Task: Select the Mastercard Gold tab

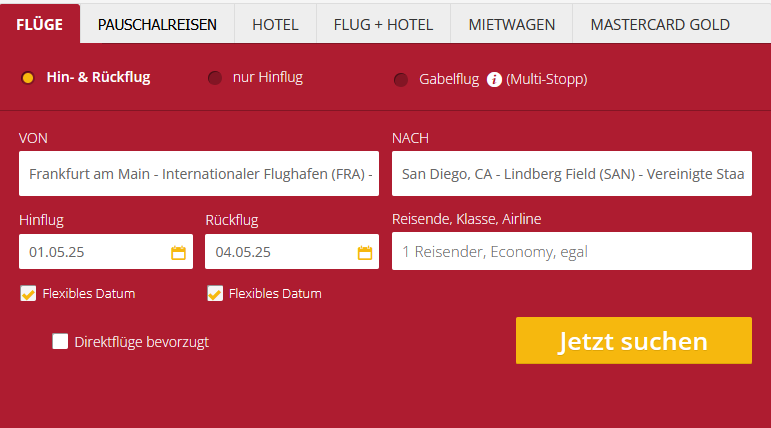Action: coord(660,24)
